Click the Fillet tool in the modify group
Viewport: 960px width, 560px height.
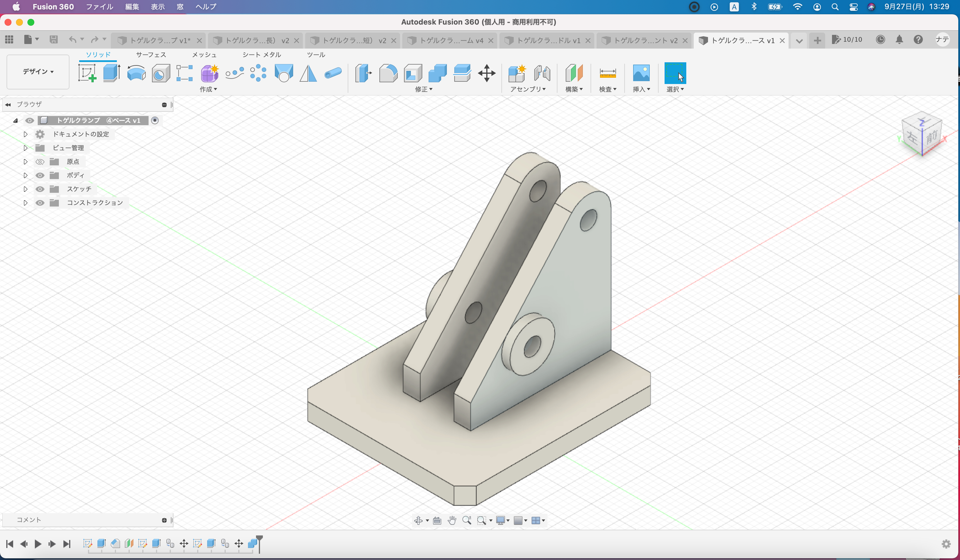(x=388, y=73)
